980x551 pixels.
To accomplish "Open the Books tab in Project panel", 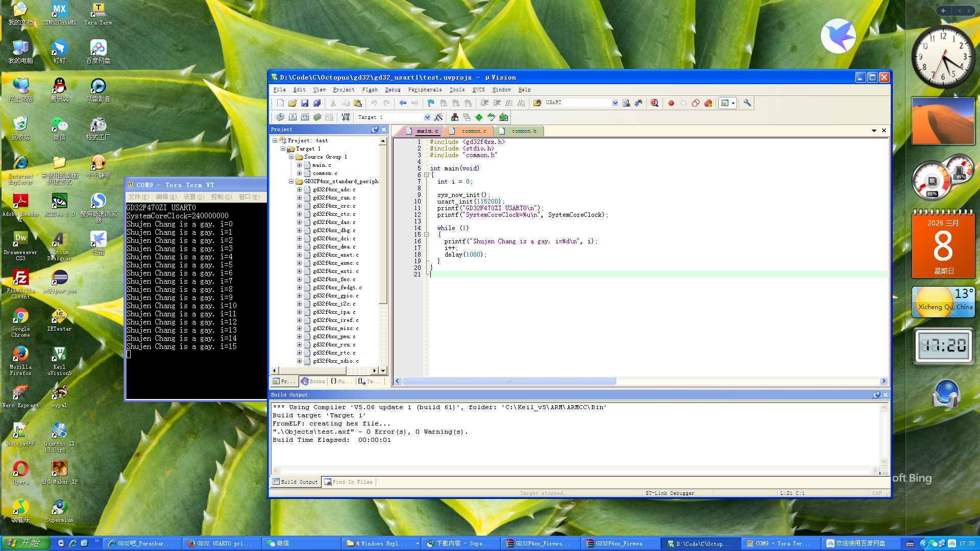I will (313, 382).
